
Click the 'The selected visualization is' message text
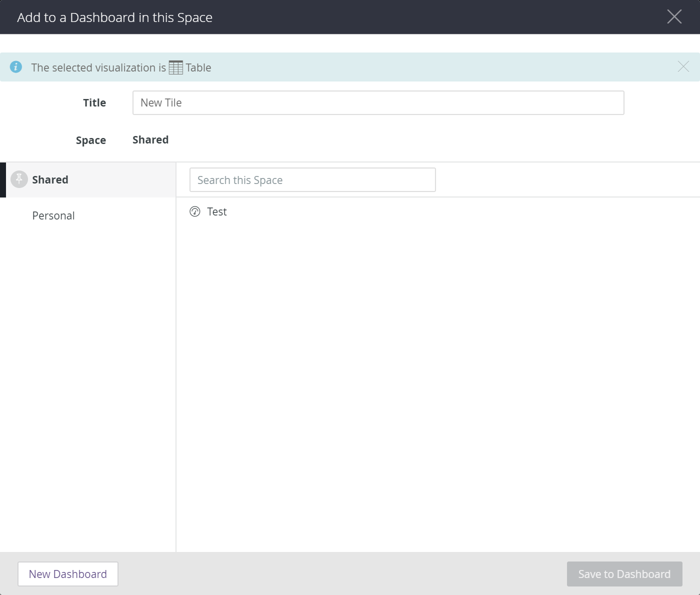[98, 68]
